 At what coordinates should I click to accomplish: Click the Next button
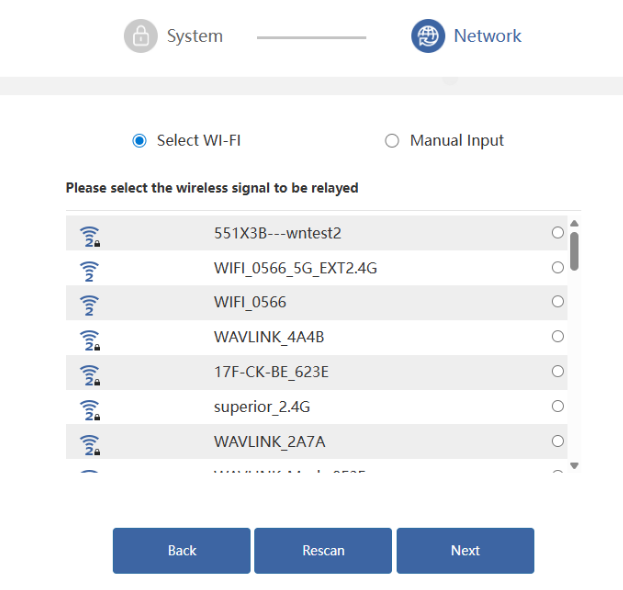pos(465,551)
